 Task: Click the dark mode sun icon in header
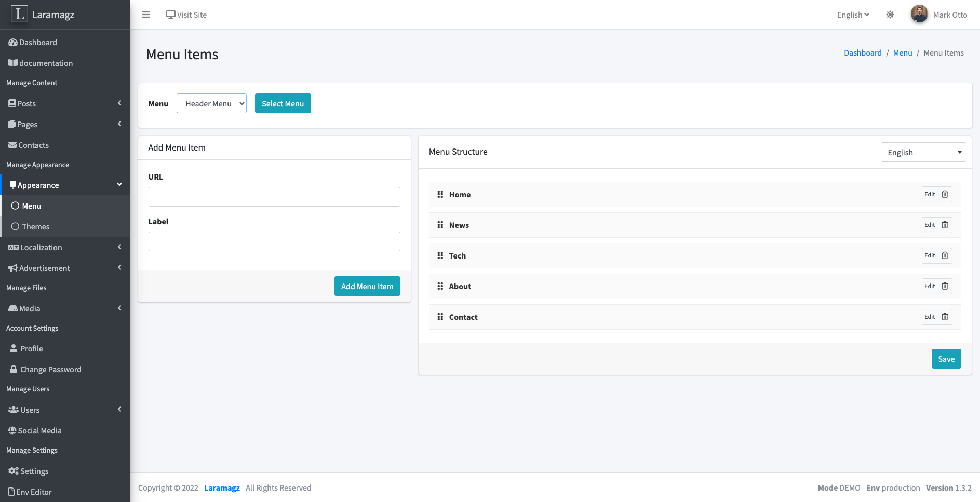coord(890,15)
